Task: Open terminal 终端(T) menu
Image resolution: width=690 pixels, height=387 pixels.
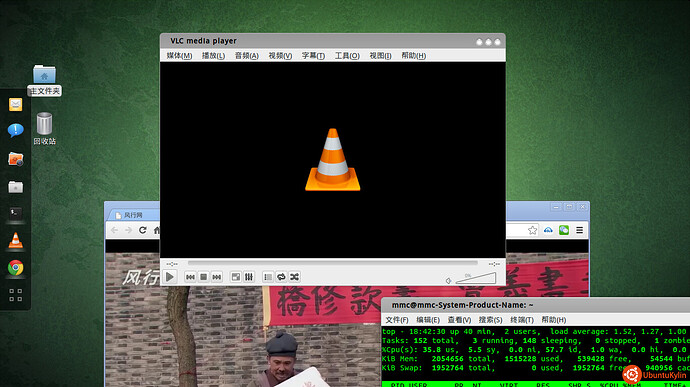Action: (x=521, y=320)
